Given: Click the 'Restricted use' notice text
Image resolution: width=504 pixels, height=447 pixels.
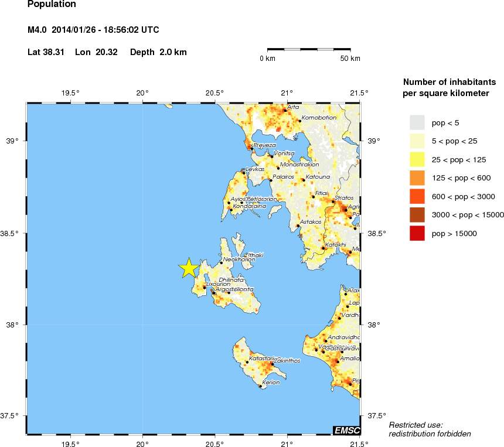Looking at the screenshot, I should [416, 424].
